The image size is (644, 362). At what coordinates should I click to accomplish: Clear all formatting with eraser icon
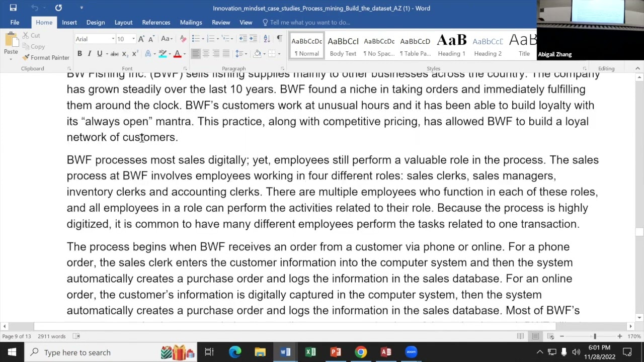183,39
